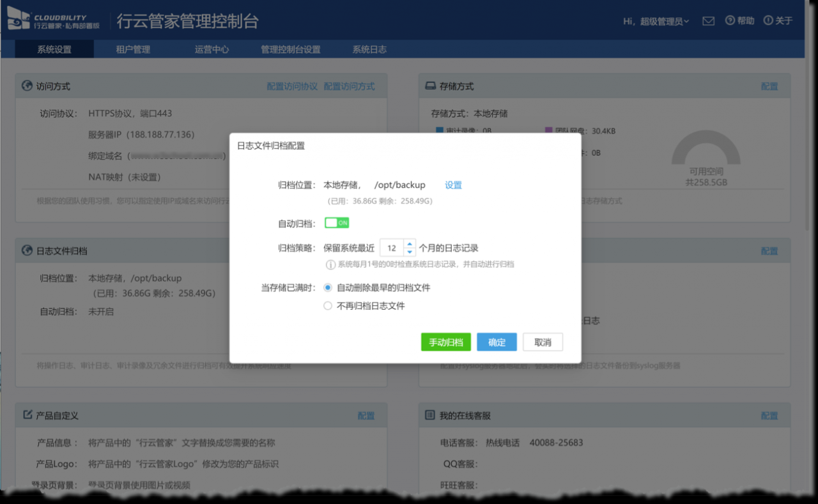The width and height of the screenshot is (818, 504).
Task: Click the edit icon beside 产品自定义
Action: tap(27, 415)
